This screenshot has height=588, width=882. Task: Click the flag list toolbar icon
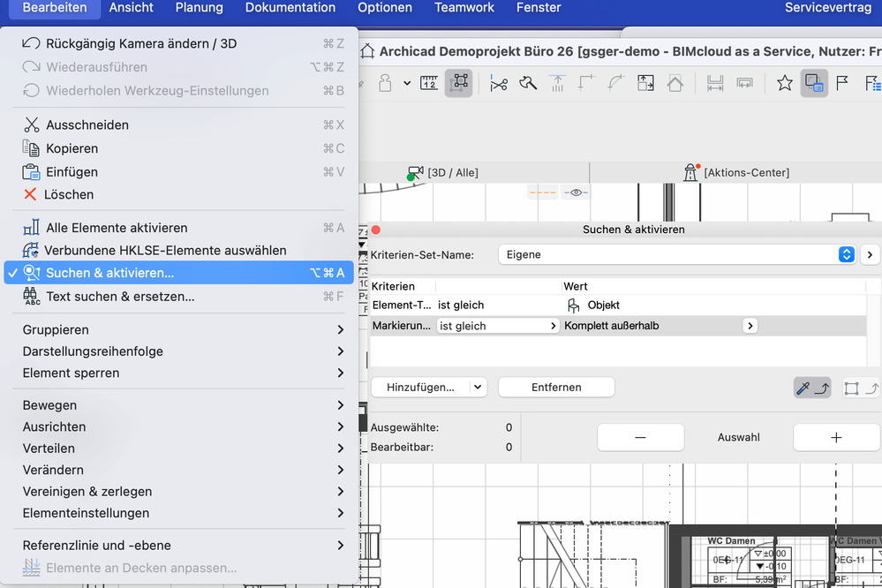pos(872,83)
